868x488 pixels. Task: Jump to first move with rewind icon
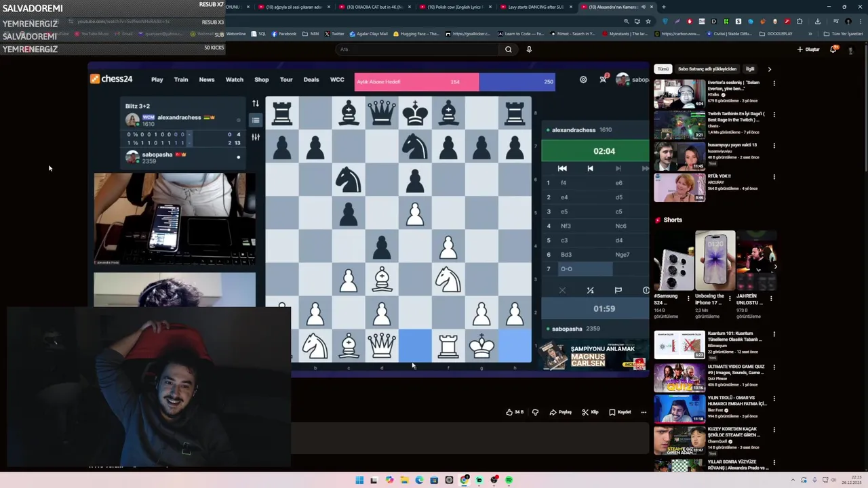[x=562, y=168]
